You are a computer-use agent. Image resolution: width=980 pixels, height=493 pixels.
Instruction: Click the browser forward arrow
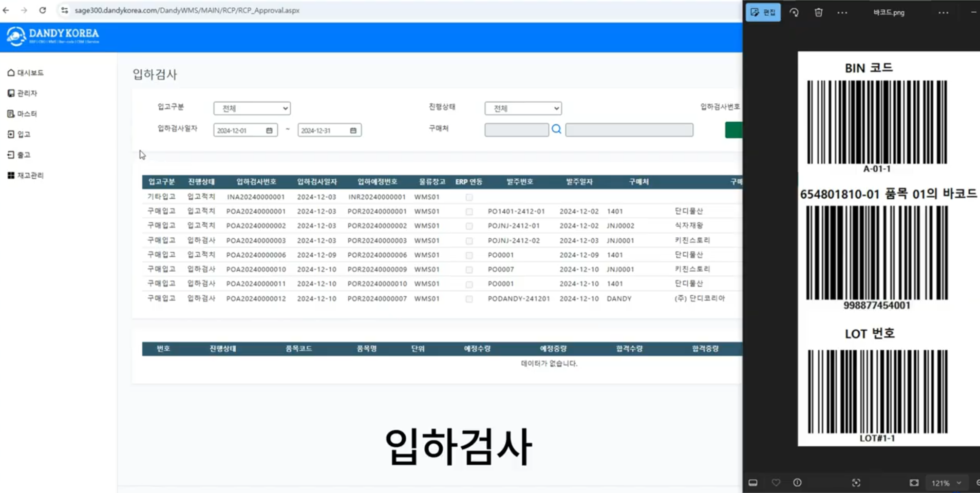(x=24, y=10)
